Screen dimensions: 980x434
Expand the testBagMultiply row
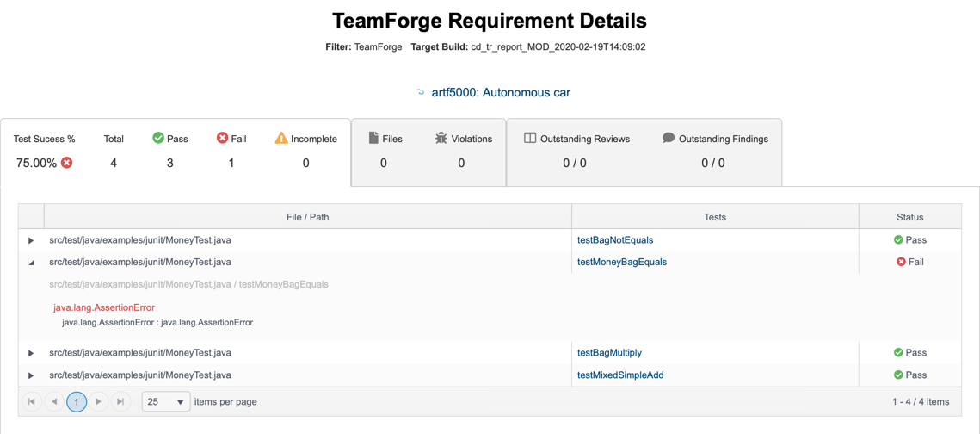[x=31, y=353]
